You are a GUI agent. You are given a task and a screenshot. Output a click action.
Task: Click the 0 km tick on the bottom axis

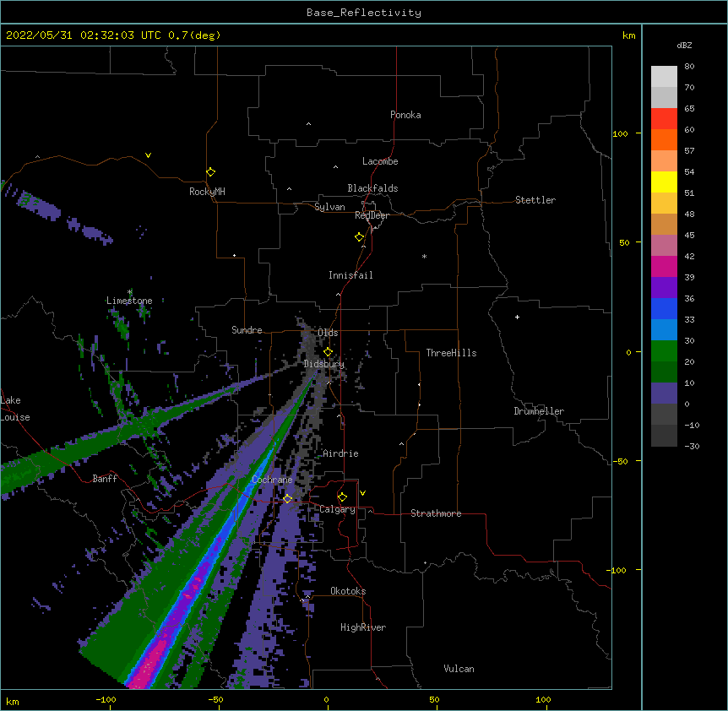[x=326, y=699]
